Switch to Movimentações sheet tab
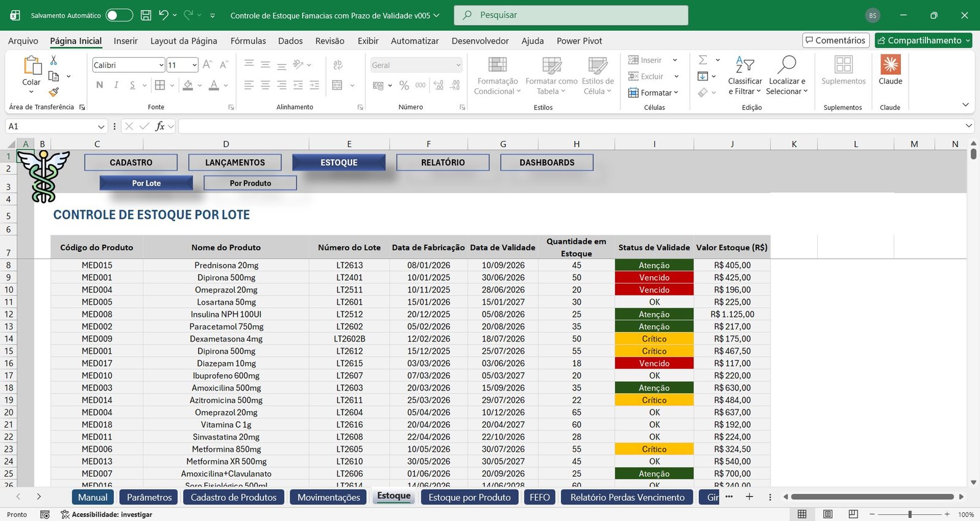 pyautogui.click(x=329, y=497)
